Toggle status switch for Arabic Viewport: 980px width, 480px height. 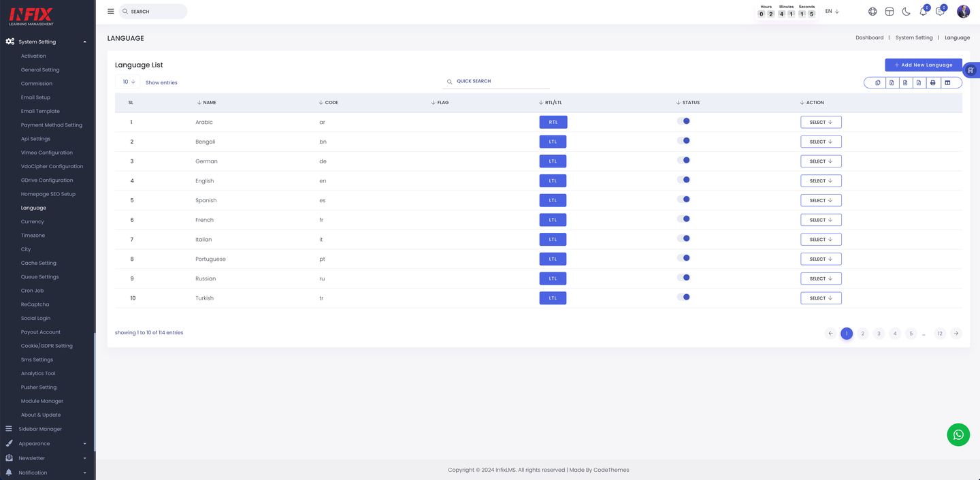684,121
